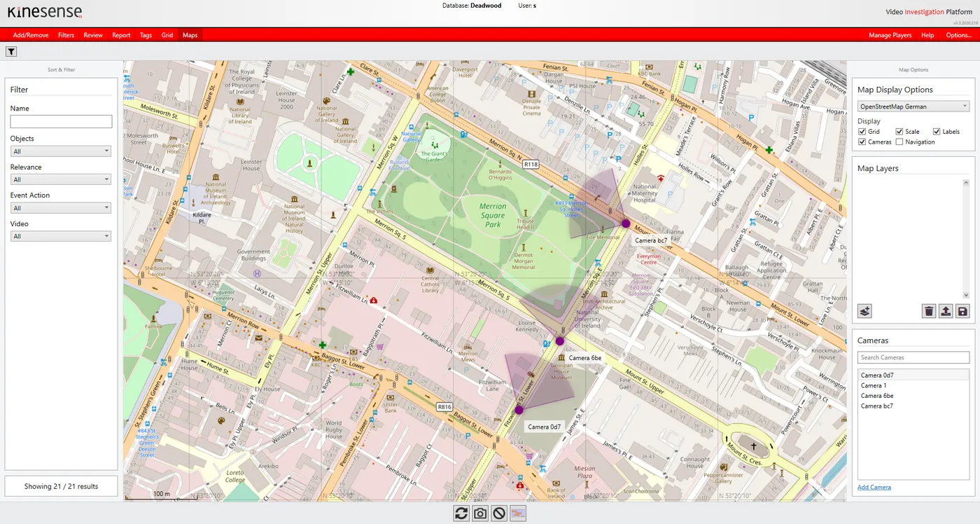
Task: Click the Map Layers scrollbar down arrow
Action: click(x=967, y=295)
